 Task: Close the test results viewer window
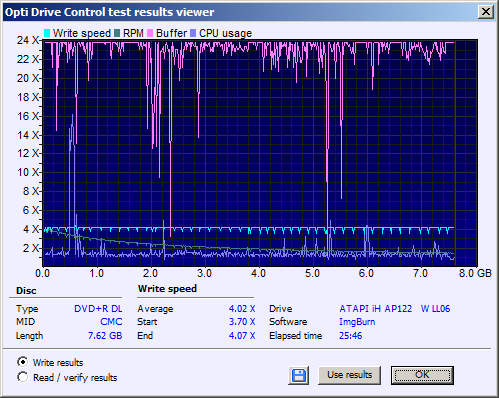486,12
